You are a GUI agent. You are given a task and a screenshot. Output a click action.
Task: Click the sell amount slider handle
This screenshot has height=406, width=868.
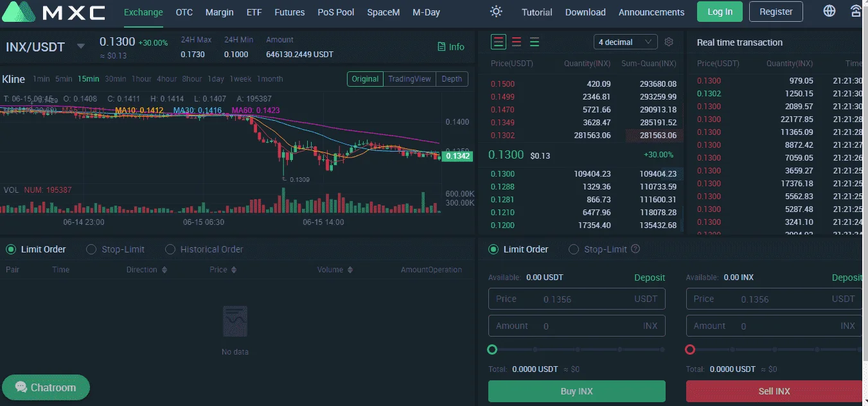pyautogui.click(x=690, y=349)
